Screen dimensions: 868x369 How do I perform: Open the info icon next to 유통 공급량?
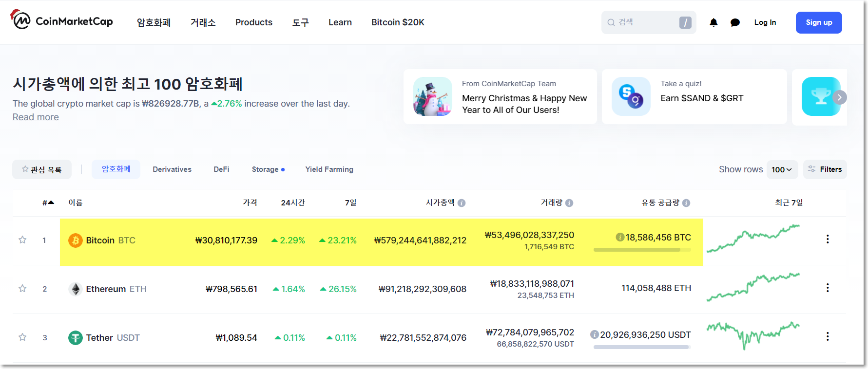[686, 203]
